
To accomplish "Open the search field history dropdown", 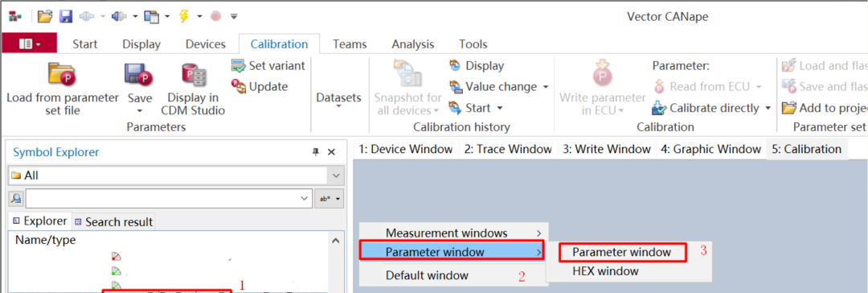I will [x=303, y=198].
